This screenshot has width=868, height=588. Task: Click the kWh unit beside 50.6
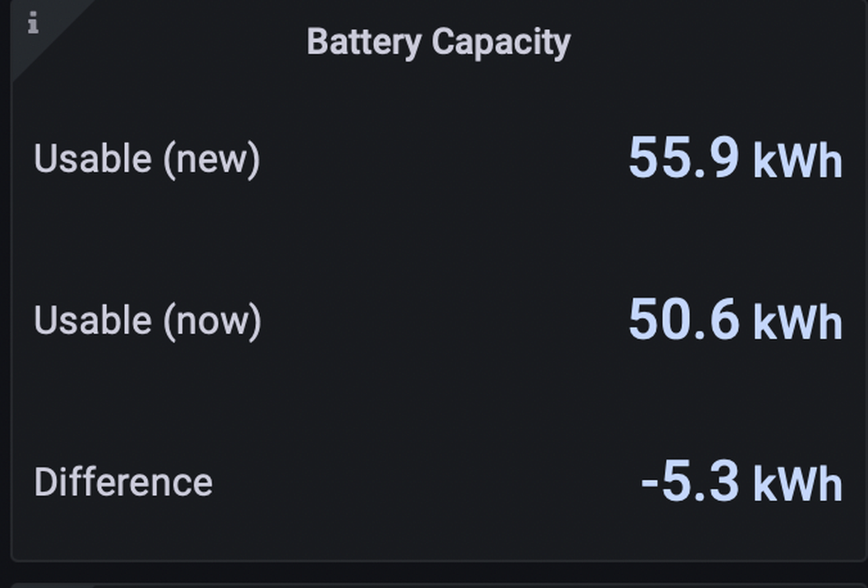tap(798, 322)
